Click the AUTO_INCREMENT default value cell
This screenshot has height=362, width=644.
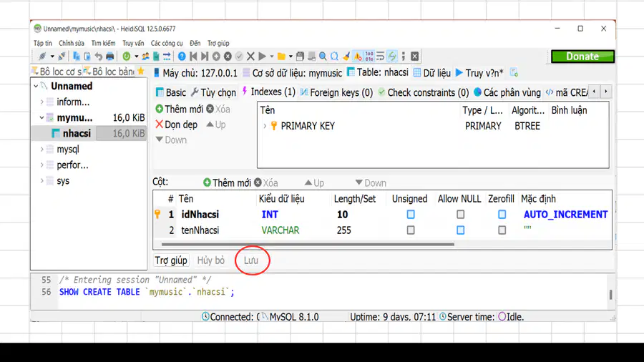tap(565, 214)
